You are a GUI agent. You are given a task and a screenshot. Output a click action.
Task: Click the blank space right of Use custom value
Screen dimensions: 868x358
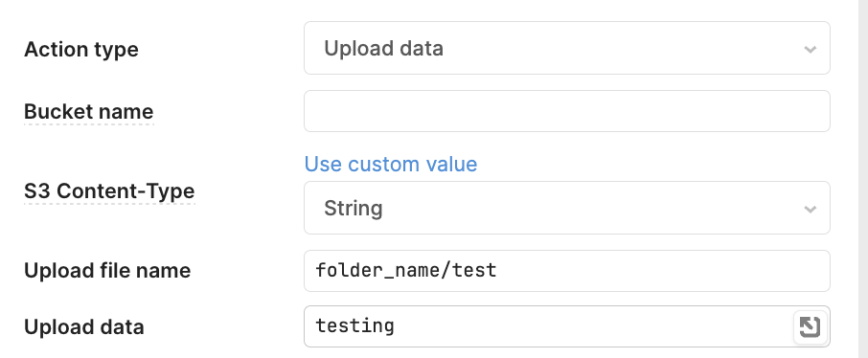653,165
